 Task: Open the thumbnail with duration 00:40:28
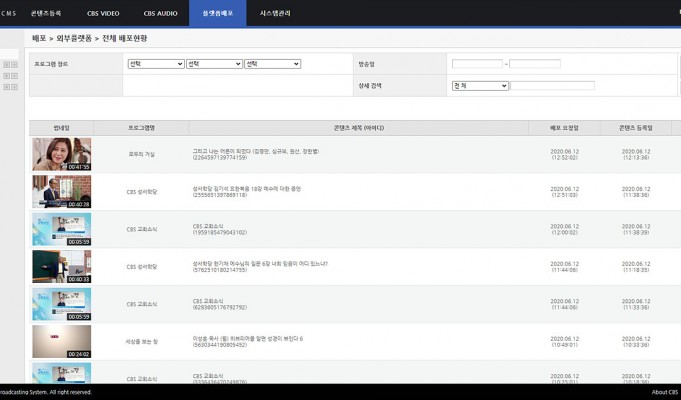click(x=62, y=192)
